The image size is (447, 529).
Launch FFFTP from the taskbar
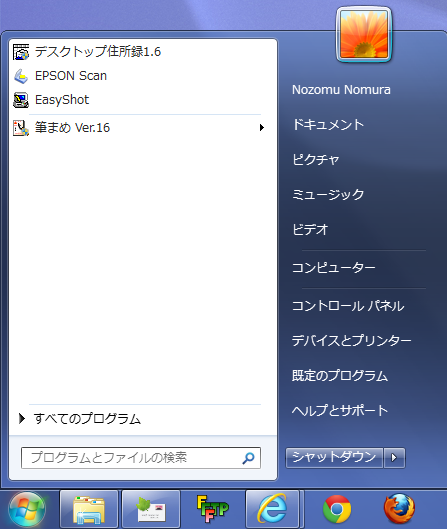[x=213, y=509]
